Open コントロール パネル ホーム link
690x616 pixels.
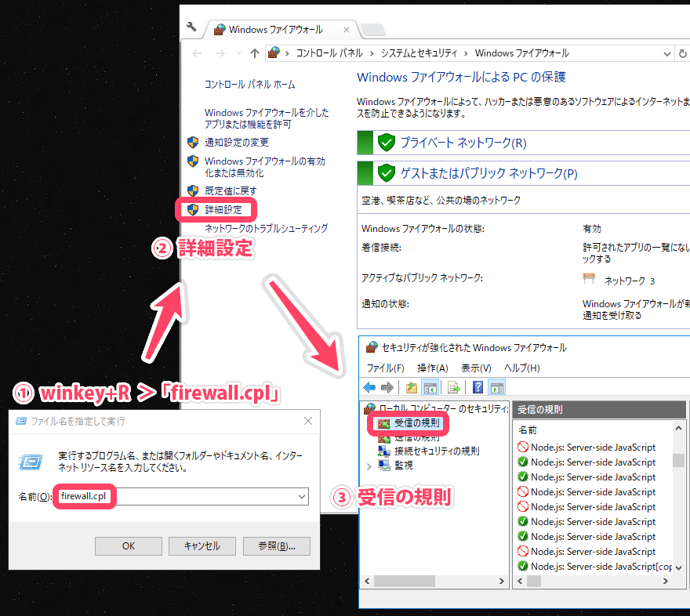[x=249, y=85]
